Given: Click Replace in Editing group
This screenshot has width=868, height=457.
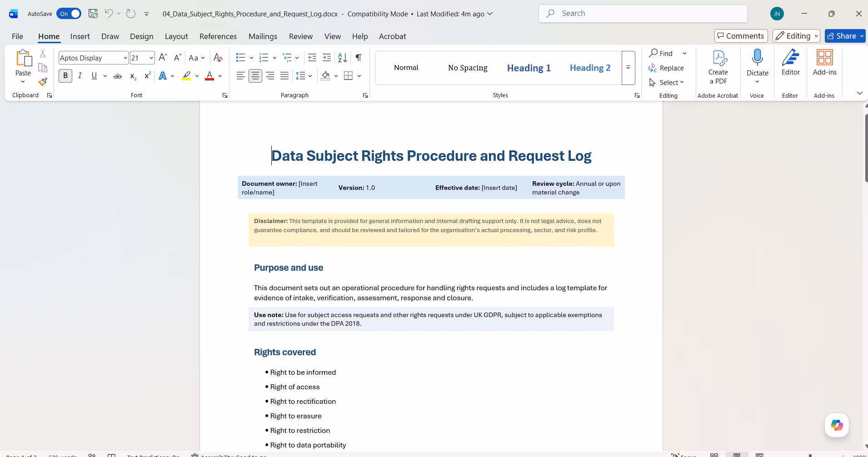Looking at the screenshot, I should pos(666,68).
